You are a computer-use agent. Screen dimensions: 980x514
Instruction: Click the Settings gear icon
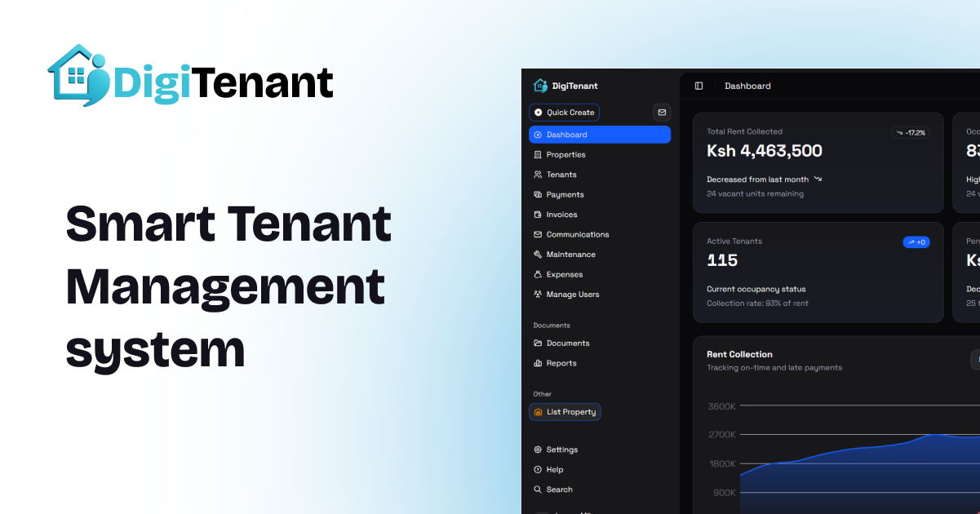point(538,450)
